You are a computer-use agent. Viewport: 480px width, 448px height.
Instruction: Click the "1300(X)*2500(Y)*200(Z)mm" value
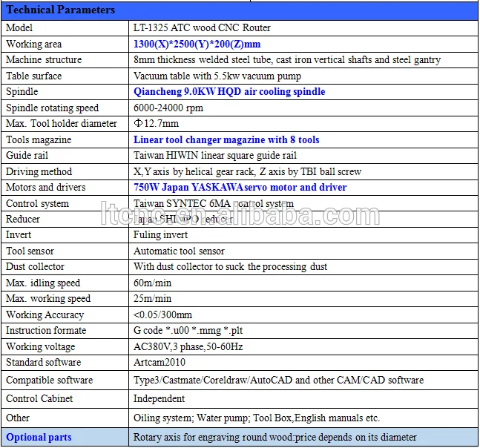(197, 44)
